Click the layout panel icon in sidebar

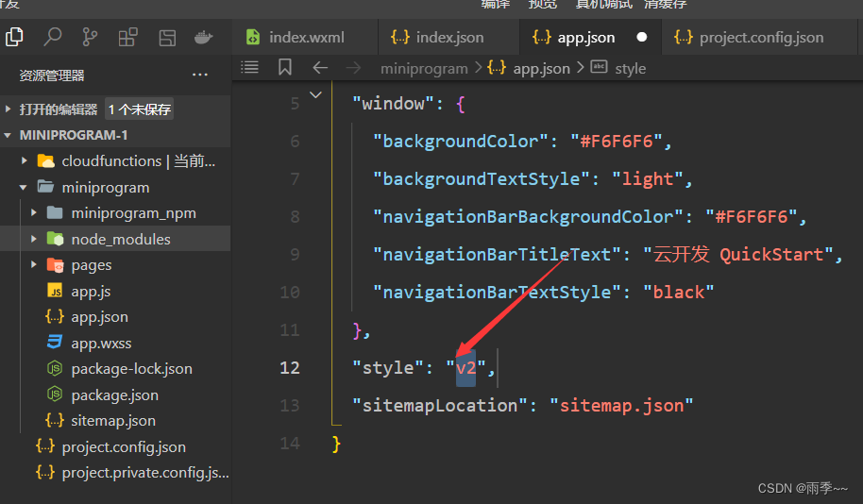[167, 38]
